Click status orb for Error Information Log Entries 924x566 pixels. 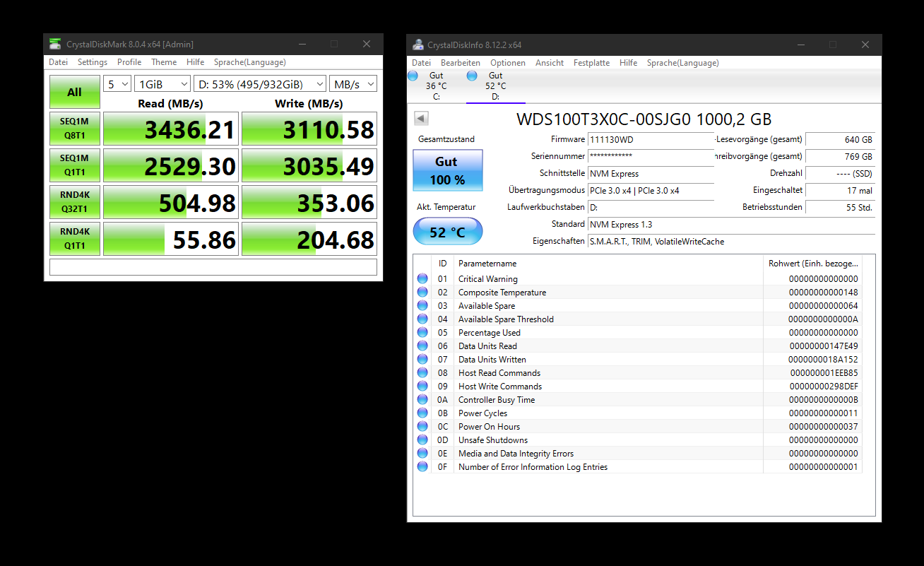422,466
